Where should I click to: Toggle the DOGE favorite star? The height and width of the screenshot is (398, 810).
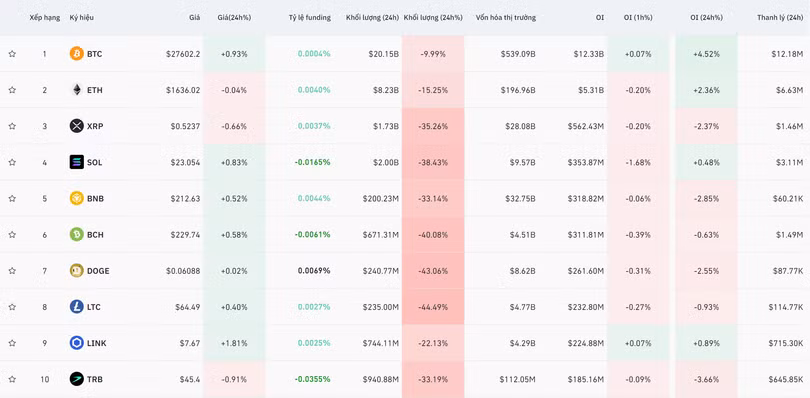12,271
